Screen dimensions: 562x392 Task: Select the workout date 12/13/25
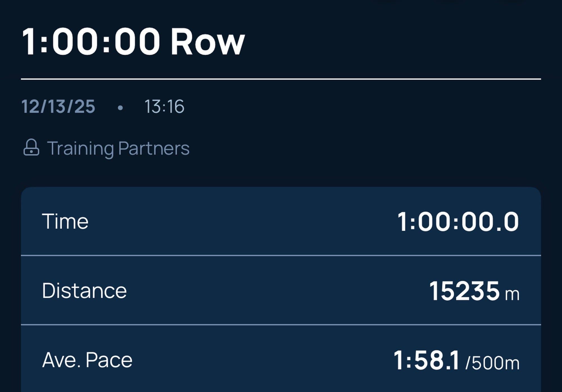[x=58, y=107]
